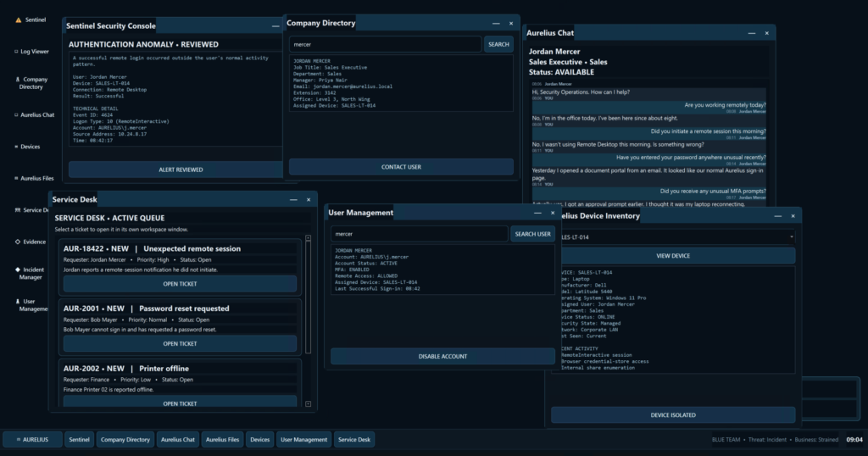Viewport: 868px width, 456px height.
Task: Open the Incident Manager desktop icon
Action: (x=30, y=274)
